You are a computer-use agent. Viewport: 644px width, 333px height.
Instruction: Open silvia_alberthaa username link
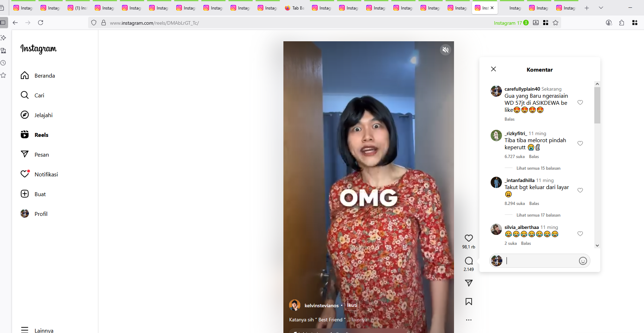pos(522,227)
